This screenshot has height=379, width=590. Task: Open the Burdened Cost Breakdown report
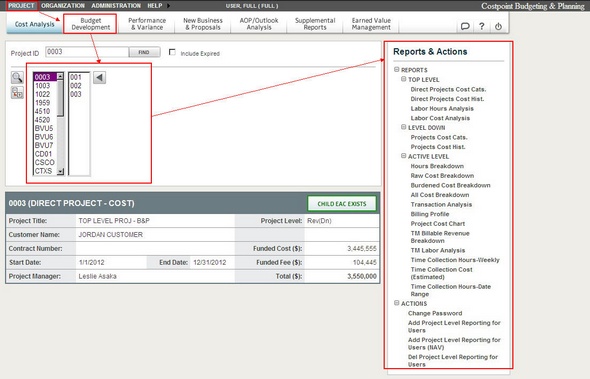(x=450, y=185)
